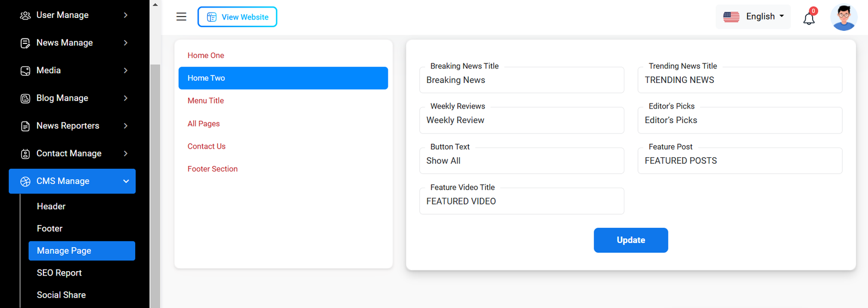Open the notification bell
Screen dimensions: 868x308
(809, 18)
